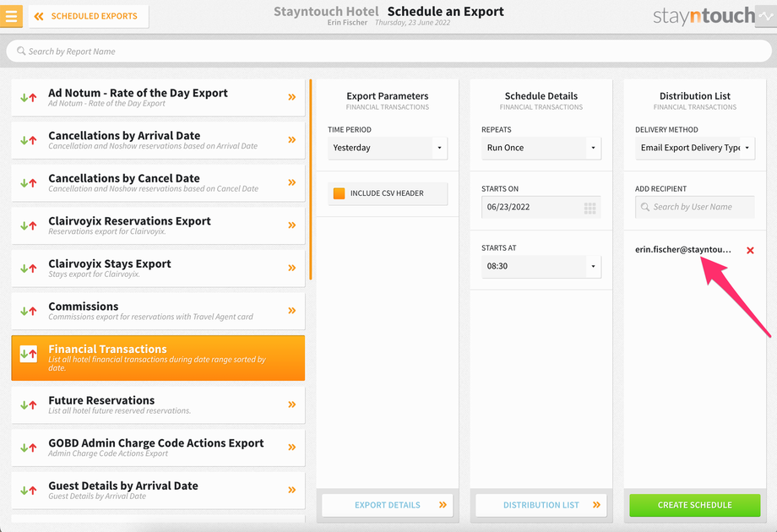Focus the Search by User Name recipient field
The image size is (777, 532).
click(695, 207)
